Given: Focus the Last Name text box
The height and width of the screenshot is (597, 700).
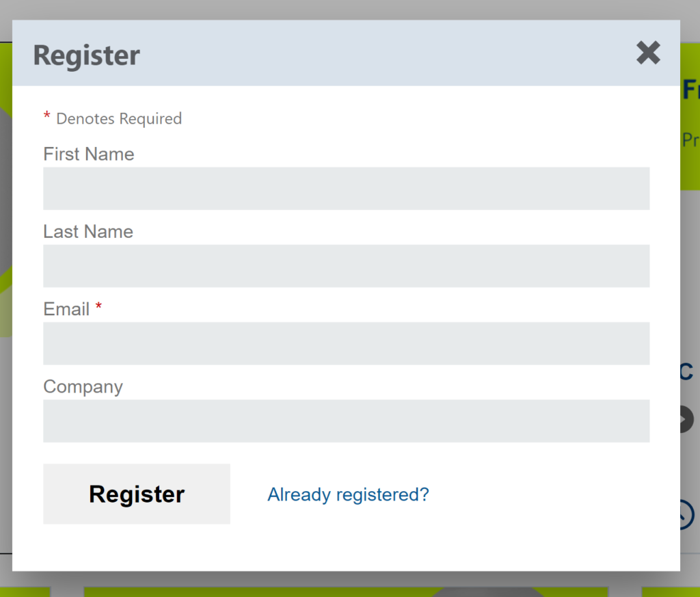Looking at the screenshot, I should click(x=346, y=265).
